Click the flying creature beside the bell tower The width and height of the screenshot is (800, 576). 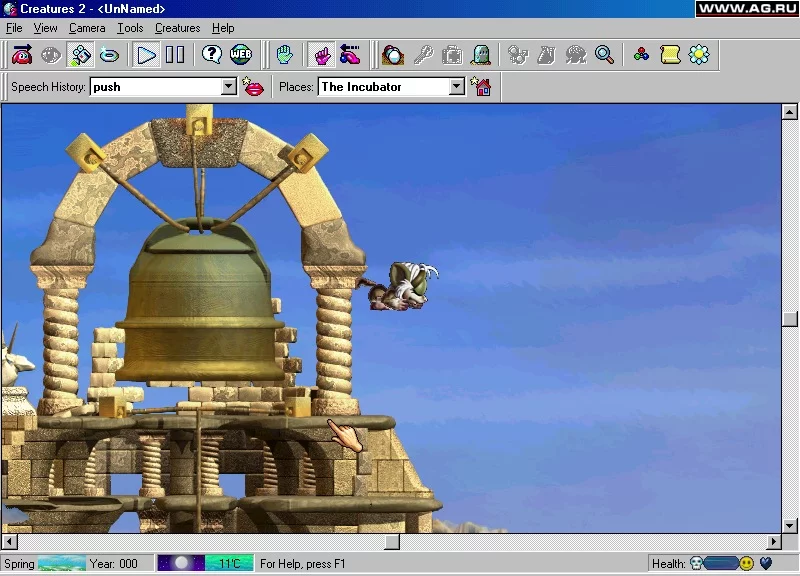click(x=399, y=286)
